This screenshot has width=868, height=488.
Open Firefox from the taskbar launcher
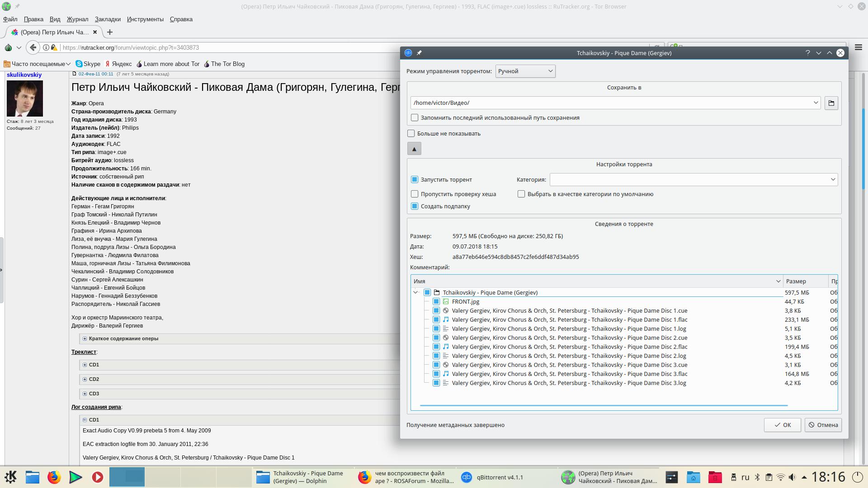[x=54, y=477]
